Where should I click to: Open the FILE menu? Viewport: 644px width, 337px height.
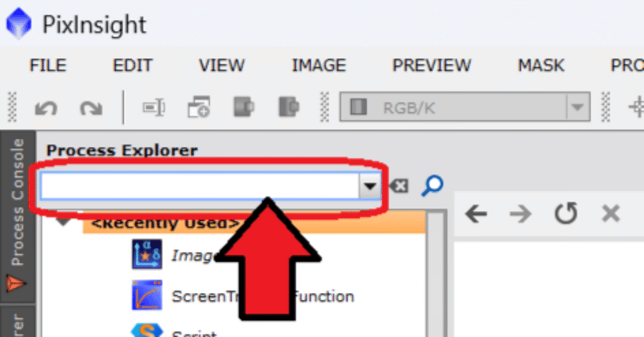tap(48, 65)
